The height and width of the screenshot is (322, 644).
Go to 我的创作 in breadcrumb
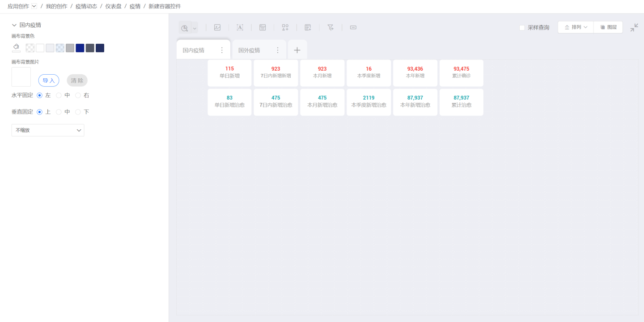56,6
